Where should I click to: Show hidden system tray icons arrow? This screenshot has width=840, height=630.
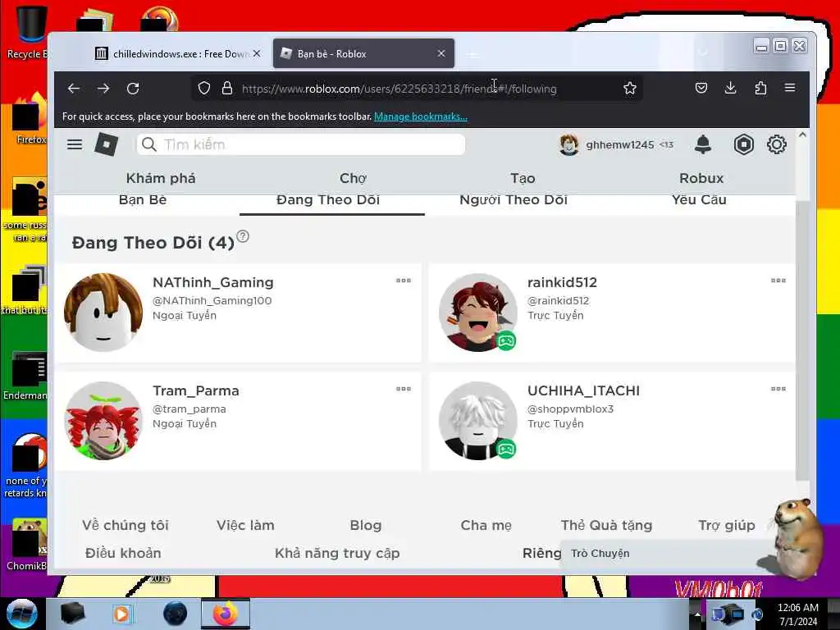click(697, 614)
